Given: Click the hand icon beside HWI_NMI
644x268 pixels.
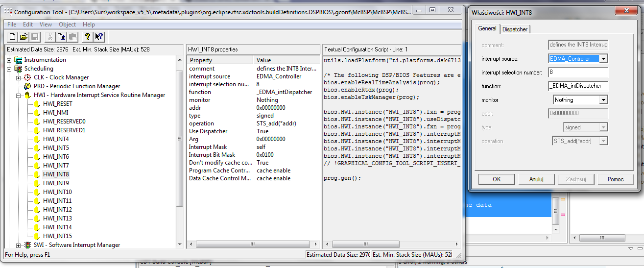Looking at the screenshot, I should click(37, 113).
